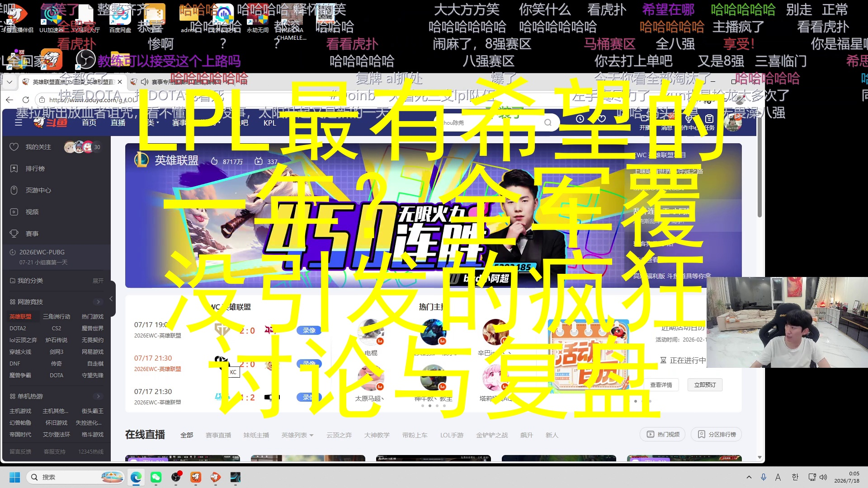Image resolution: width=868 pixels, height=488 pixels.
Task: Open UU加速器 desktop shortcut
Action: coord(52,18)
